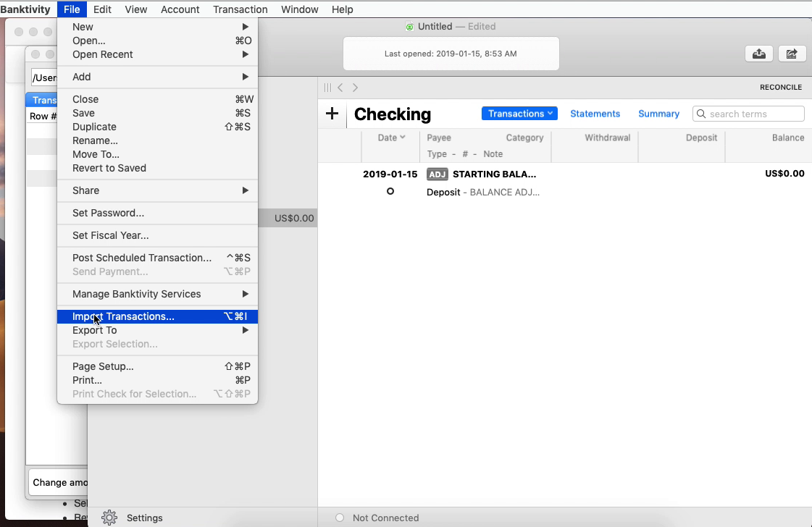
Task: Switch to the Summary tab
Action: click(x=658, y=114)
